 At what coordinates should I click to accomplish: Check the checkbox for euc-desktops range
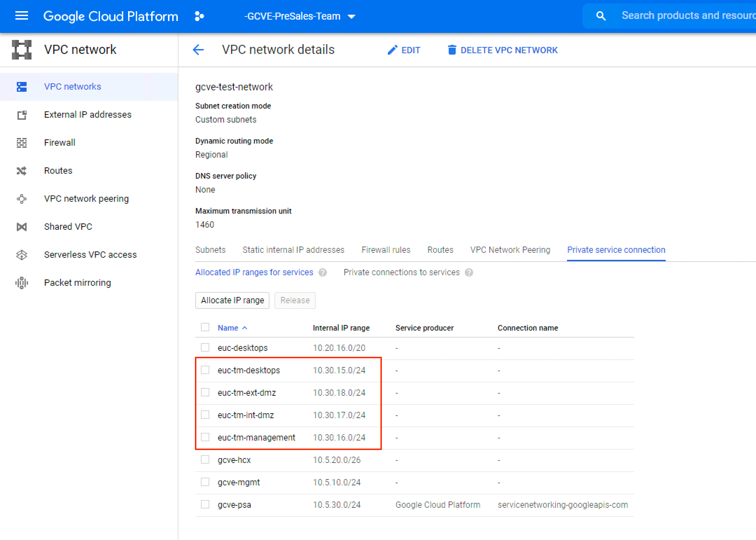click(205, 347)
